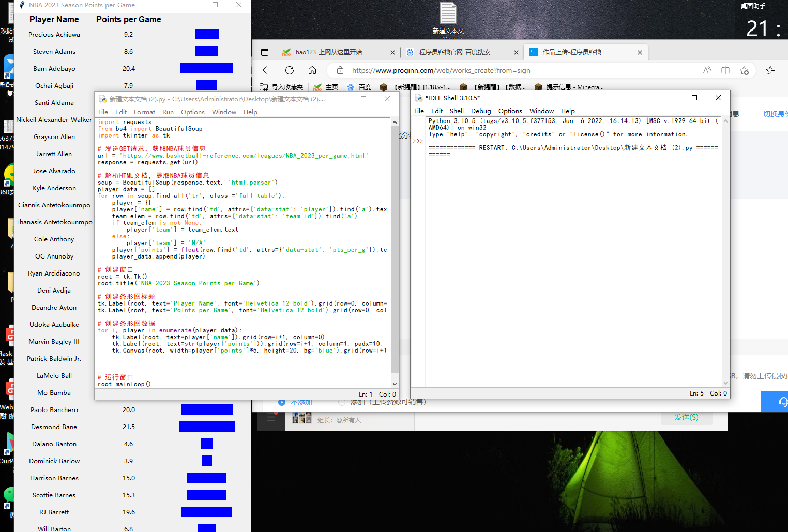Open split screen view icon
Screen dimensions: 788x532
coord(725,70)
